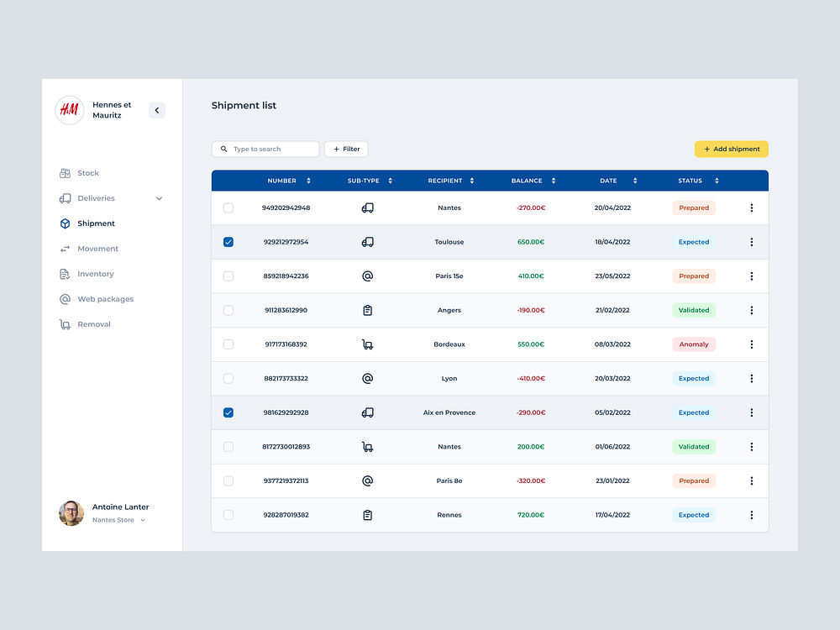Screen dimensions: 840x630
Task: Click the Removal cart icon
Action: pos(66,324)
